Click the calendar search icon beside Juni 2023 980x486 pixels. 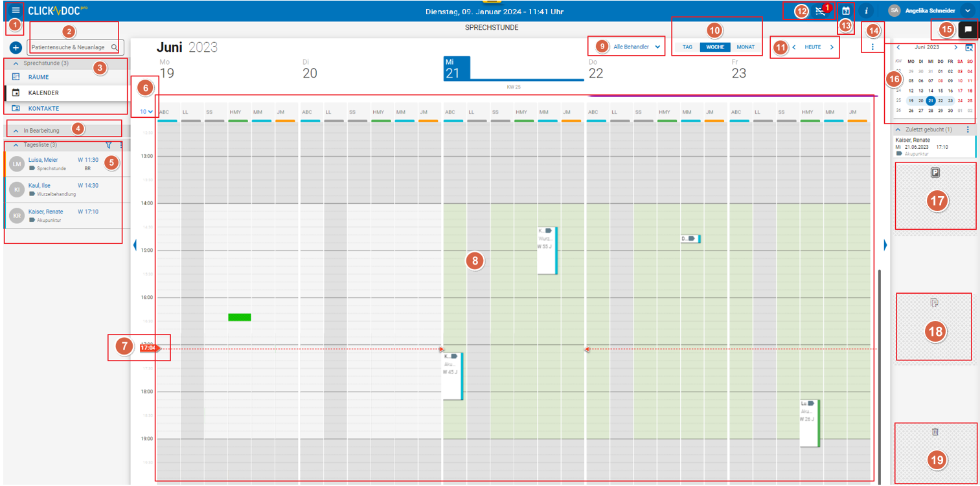coord(969,47)
